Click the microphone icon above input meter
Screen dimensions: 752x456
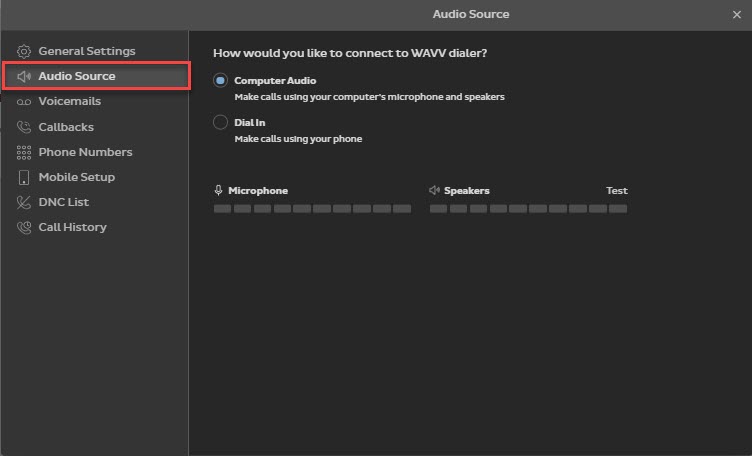218,190
